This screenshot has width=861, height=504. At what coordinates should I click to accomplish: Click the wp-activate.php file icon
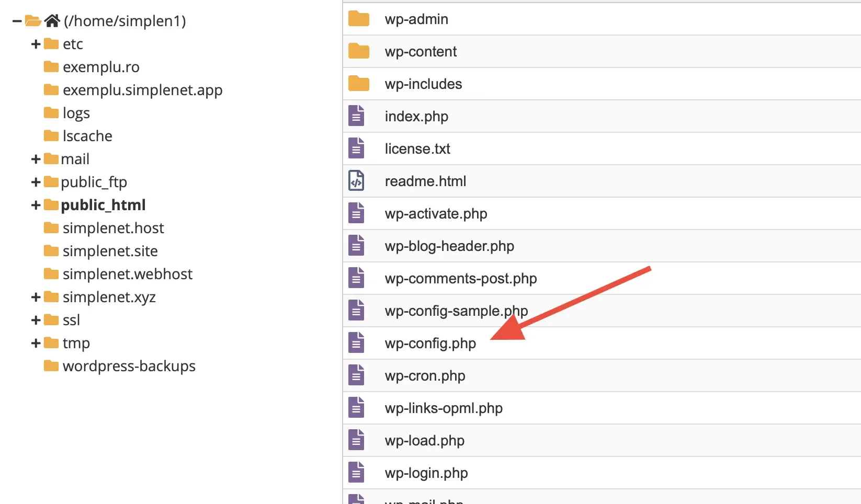click(x=356, y=213)
